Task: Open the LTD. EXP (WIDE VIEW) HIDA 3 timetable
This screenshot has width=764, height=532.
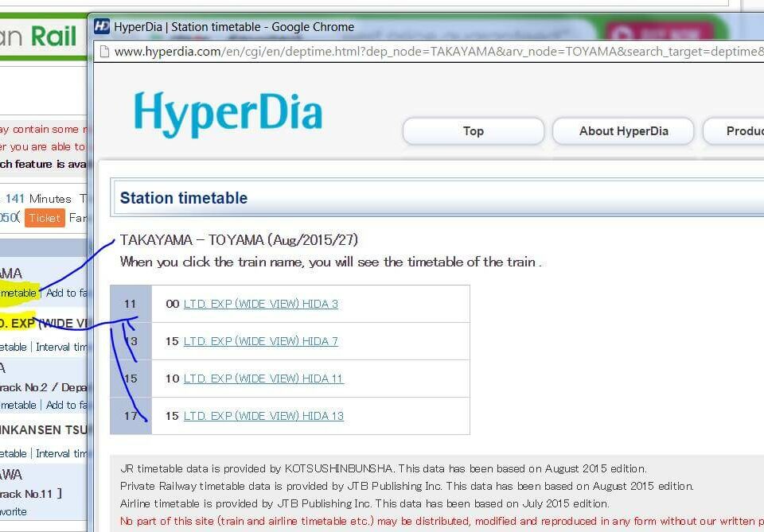Action: tap(260, 304)
